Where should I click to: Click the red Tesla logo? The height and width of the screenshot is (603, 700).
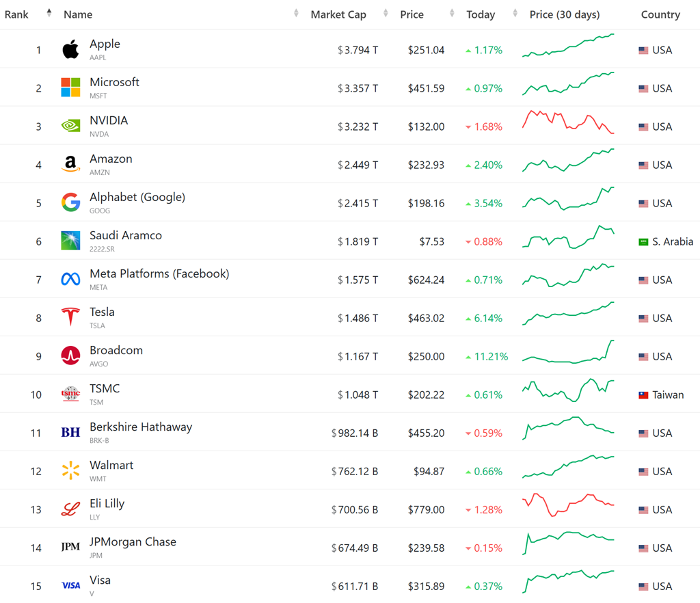tap(70, 317)
